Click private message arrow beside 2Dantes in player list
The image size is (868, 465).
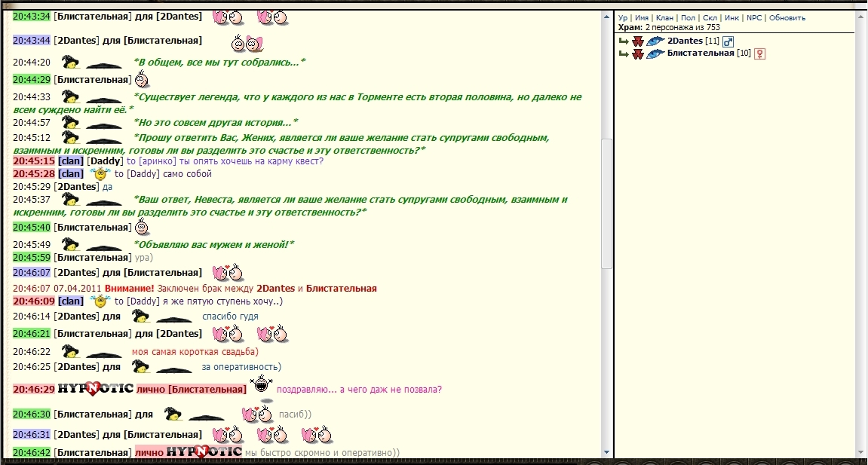point(624,41)
